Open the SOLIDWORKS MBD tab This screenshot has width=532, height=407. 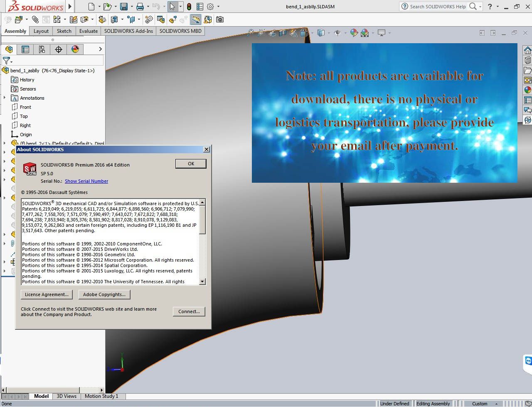click(x=180, y=31)
